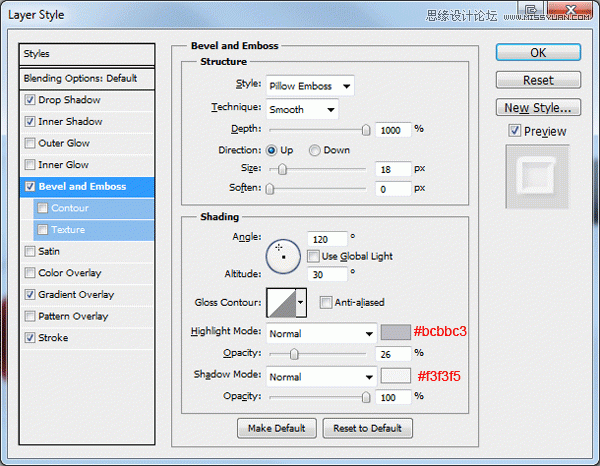Open the Contour sub-settings row
The image size is (600, 466).
click(93, 208)
